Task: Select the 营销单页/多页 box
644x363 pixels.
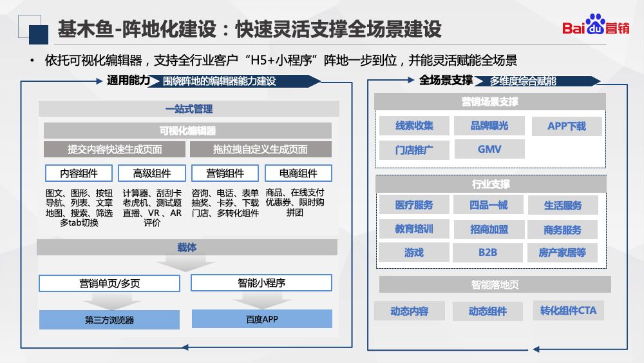Action: (x=109, y=283)
